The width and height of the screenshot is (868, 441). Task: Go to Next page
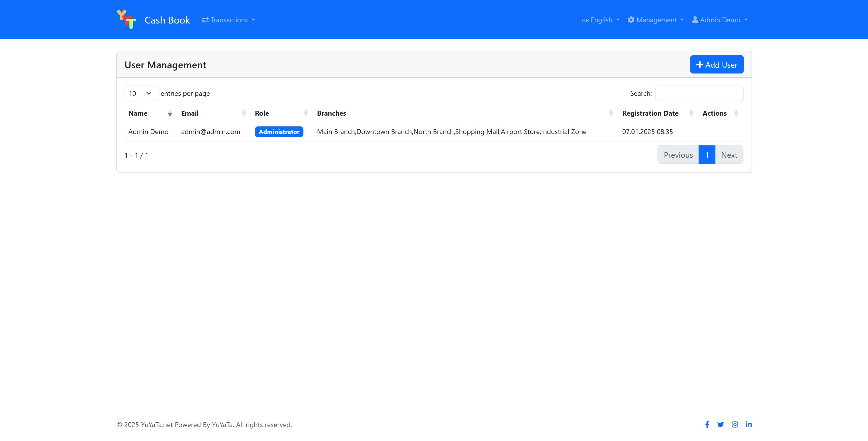click(729, 155)
